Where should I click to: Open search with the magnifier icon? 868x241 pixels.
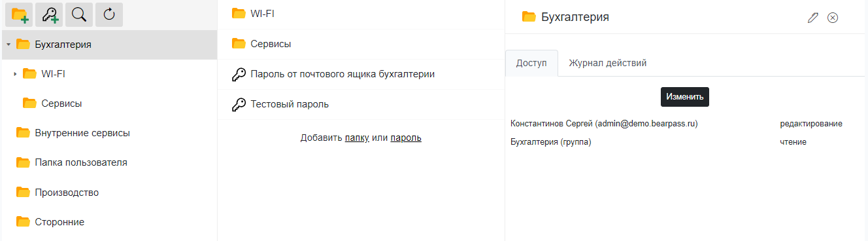[79, 15]
